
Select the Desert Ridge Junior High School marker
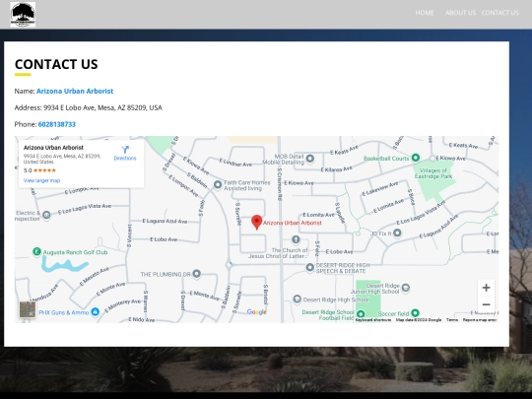click(406, 288)
